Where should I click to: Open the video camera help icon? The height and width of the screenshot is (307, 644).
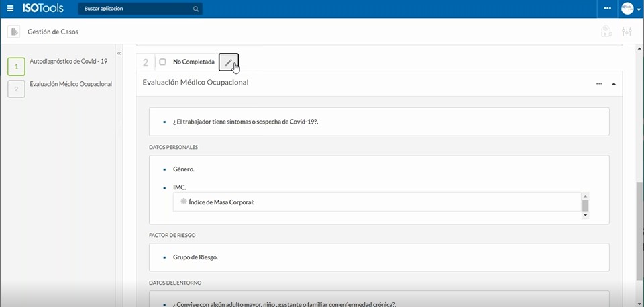pyautogui.click(x=606, y=32)
